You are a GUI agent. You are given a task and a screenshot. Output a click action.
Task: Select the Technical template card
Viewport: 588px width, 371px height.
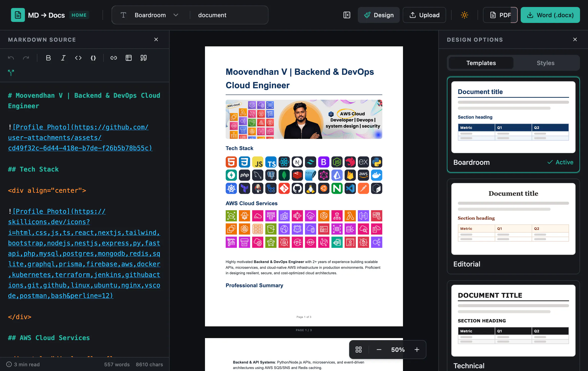(513, 326)
